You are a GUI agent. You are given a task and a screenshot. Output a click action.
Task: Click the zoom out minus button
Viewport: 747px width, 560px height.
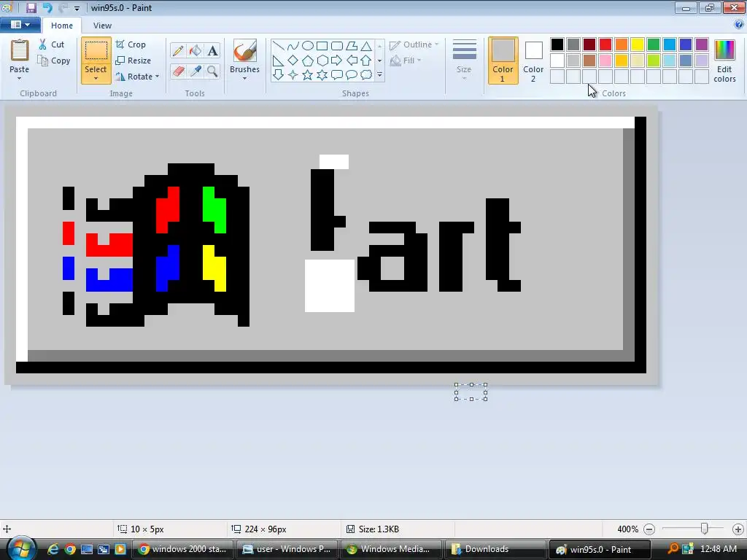click(649, 529)
